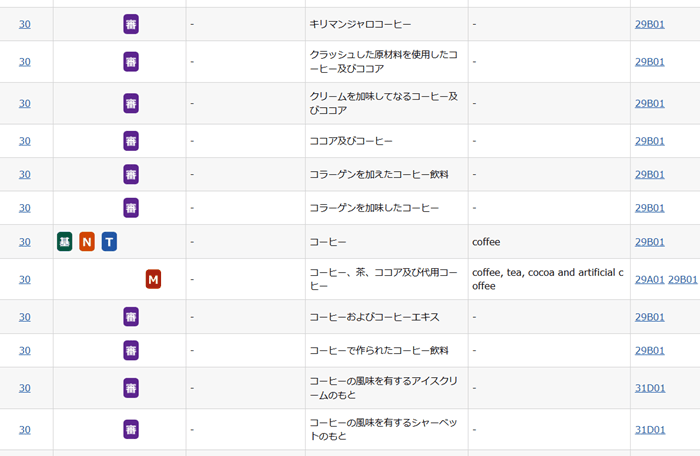Click the 審 badge for コラーゲンを加えたコーヒー飲料
Image resolution: width=700 pixels, height=456 pixels.
click(x=131, y=174)
